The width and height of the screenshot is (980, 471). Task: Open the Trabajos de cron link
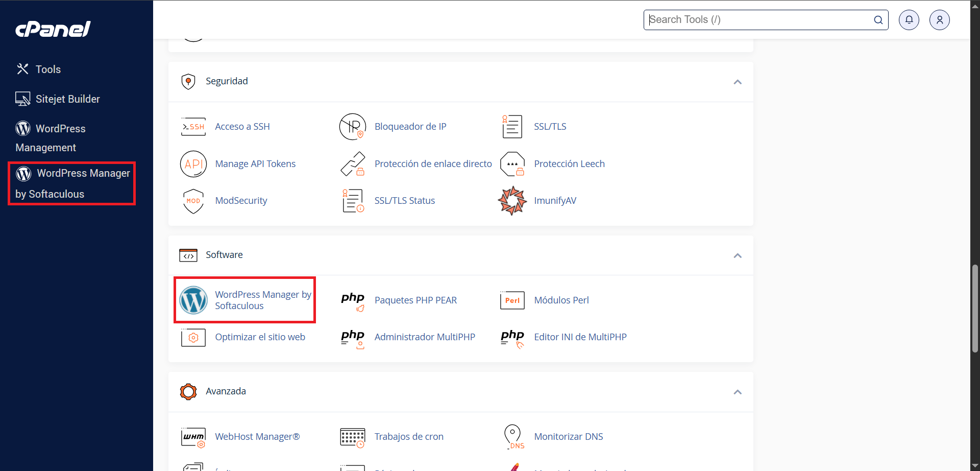(x=409, y=437)
